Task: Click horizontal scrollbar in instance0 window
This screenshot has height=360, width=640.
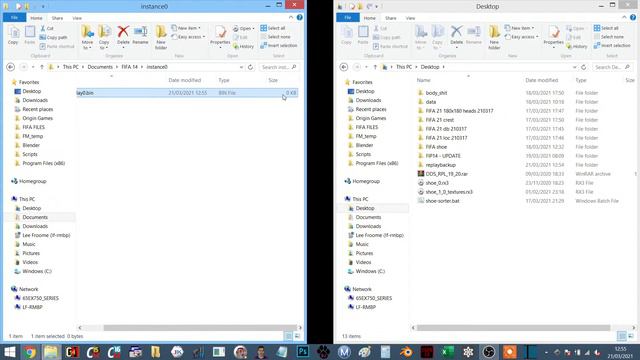Action: 200,328
